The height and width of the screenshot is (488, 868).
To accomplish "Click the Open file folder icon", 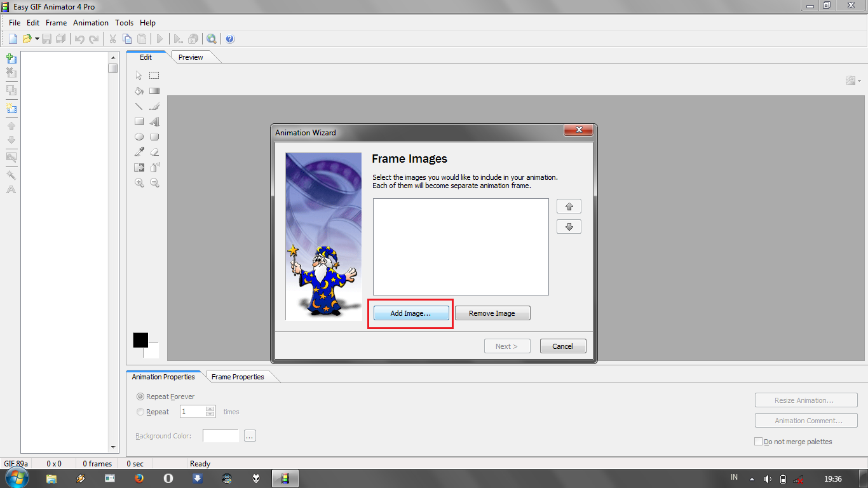I will click(27, 39).
